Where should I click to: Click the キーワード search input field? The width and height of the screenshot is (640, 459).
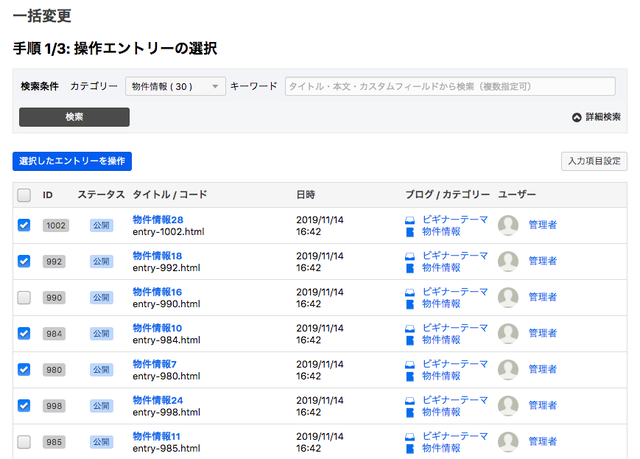[450, 87]
